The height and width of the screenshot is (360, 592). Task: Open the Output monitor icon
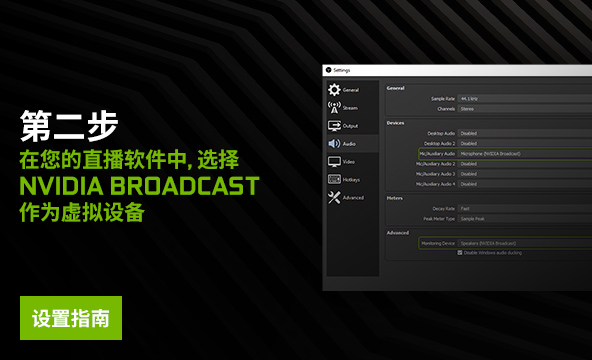click(x=334, y=126)
